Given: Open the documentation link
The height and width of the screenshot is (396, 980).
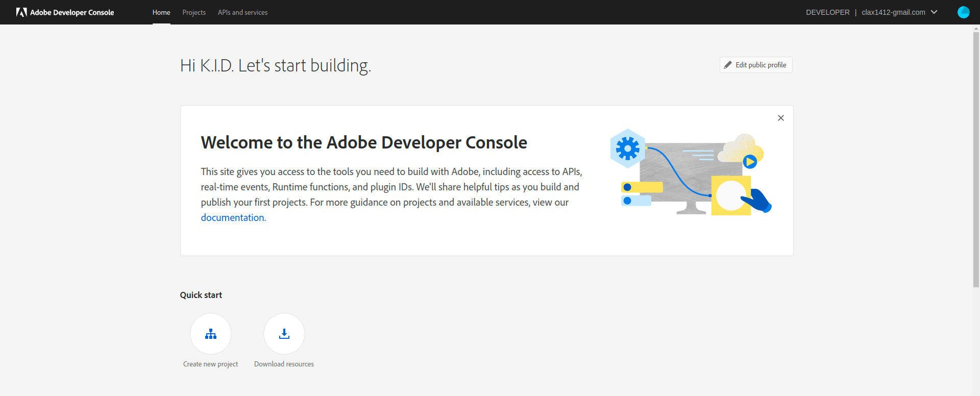Looking at the screenshot, I should pos(233,217).
